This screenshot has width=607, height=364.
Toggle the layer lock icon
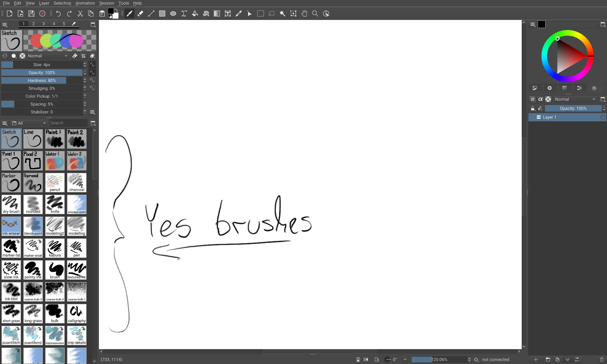click(533, 109)
